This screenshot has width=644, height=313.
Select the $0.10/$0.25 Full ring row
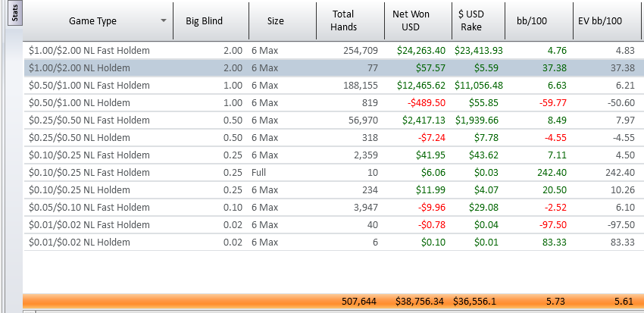pos(333,173)
